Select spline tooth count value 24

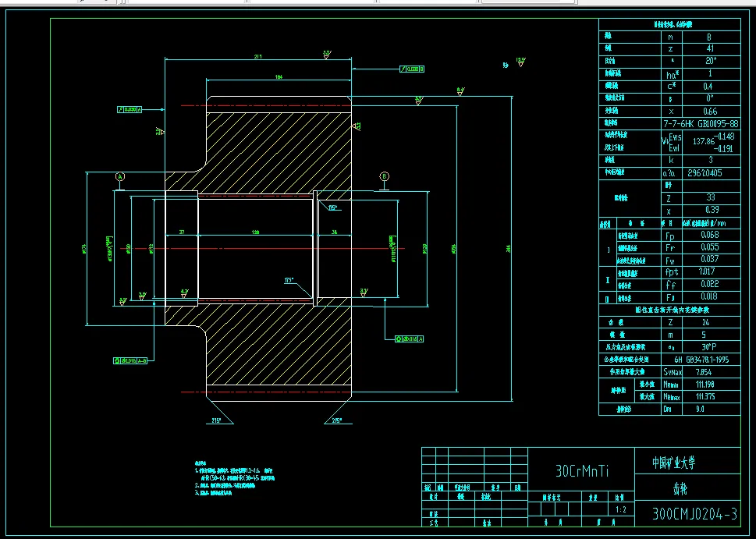[705, 322]
